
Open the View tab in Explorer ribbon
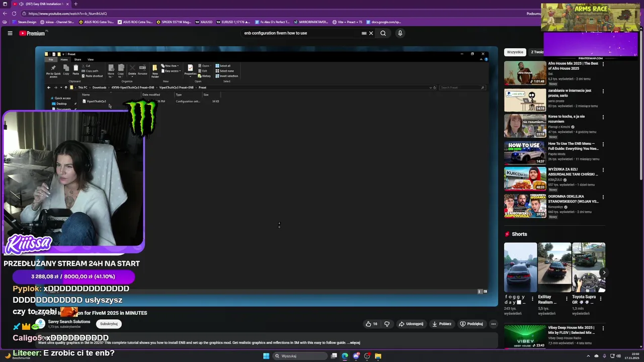pyautogui.click(x=91, y=59)
